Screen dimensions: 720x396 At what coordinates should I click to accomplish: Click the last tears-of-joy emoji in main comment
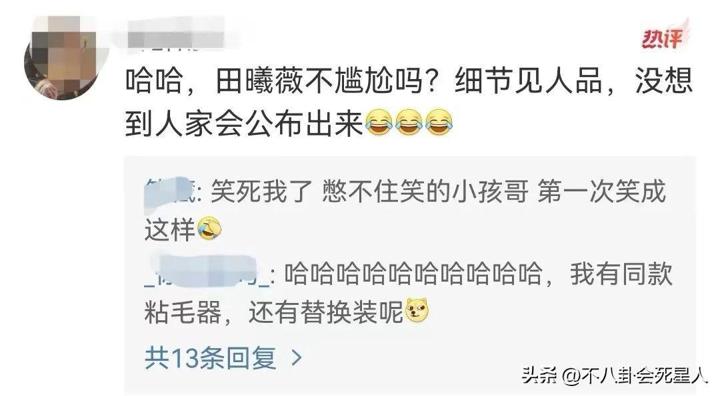(x=439, y=123)
